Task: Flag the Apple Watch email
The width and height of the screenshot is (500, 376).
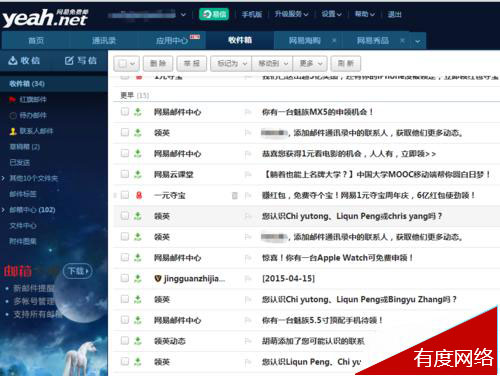Action: click(248, 258)
